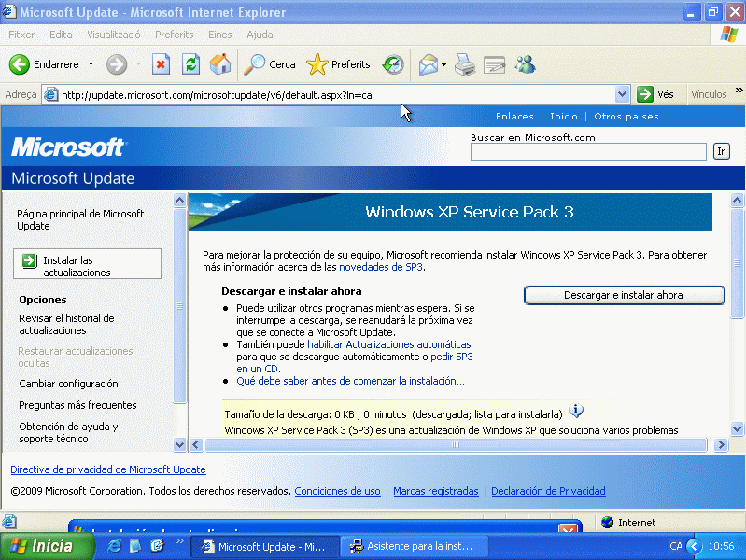This screenshot has height=560, width=746.
Task: Open the Visualització menu
Action: (113, 35)
